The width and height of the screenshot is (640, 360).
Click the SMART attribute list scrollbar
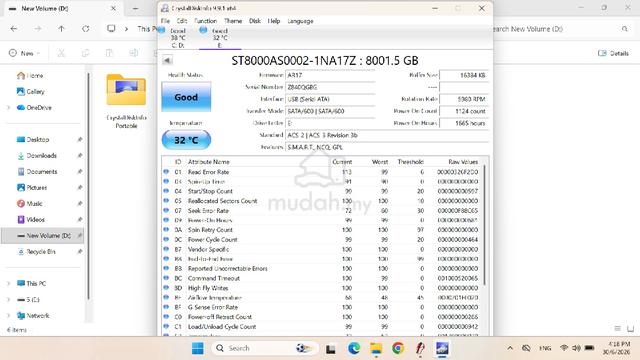pos(484,224)
